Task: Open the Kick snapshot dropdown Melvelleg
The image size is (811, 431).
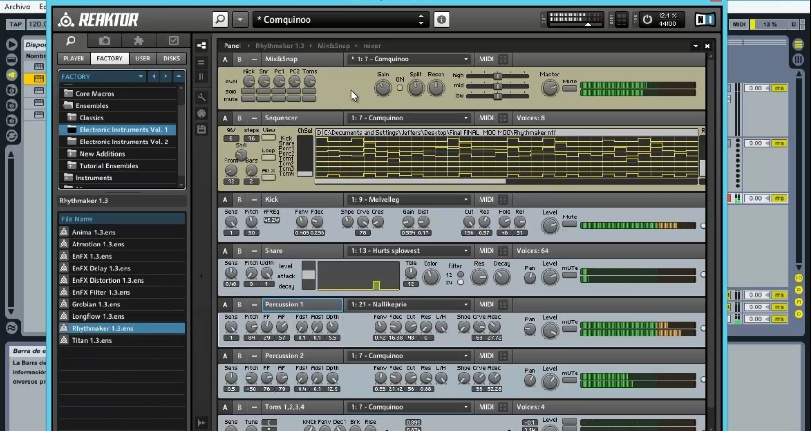Action: pyautogui.click(x=409, y=199)
